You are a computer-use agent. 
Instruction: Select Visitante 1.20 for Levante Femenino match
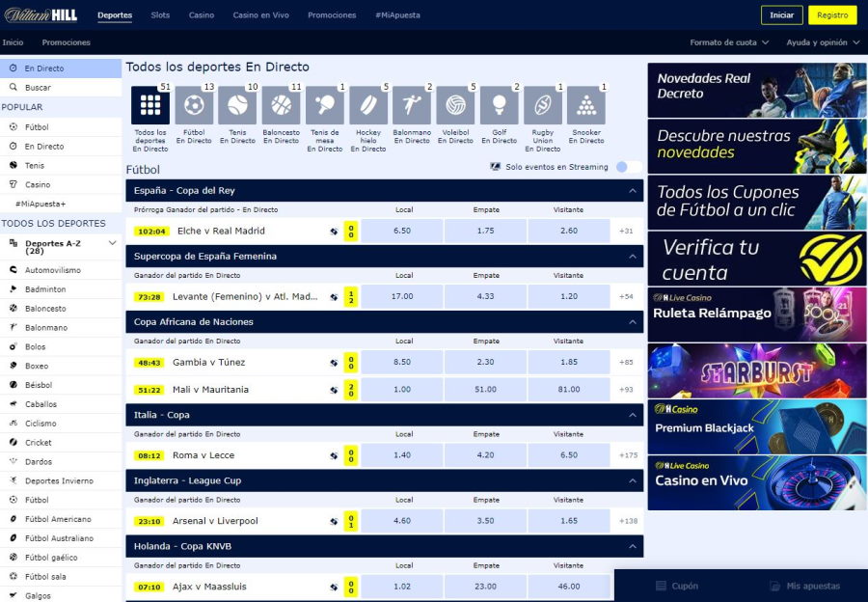[568, 297]
